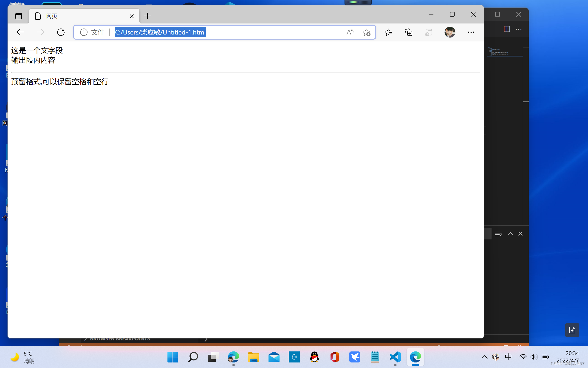Switch to Visual Studio Code on taskbar
The height and width of the screenshot is (368, 588).
point(395,357)
